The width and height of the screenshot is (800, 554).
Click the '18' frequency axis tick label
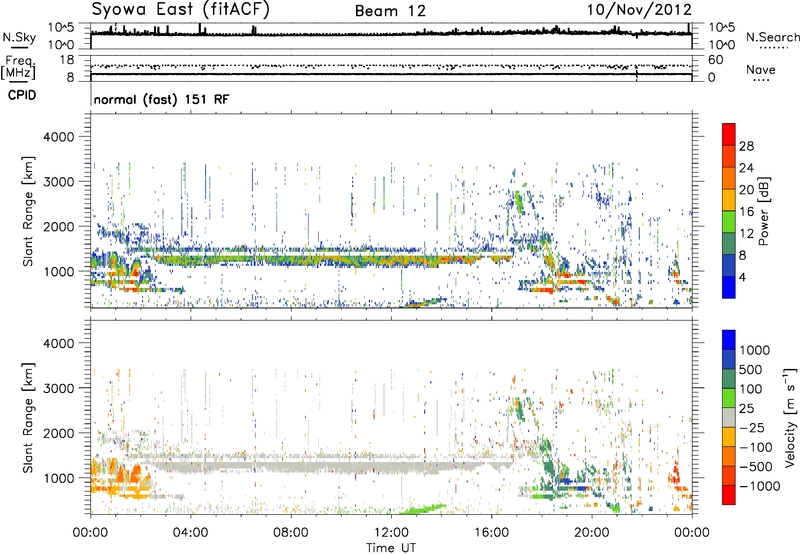67,60
